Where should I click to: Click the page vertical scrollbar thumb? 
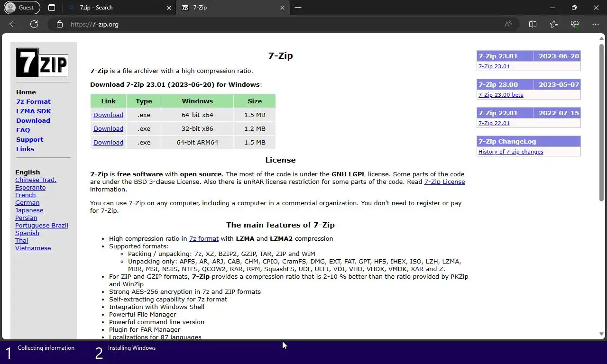pyautogui.click(x=602, y=123)
